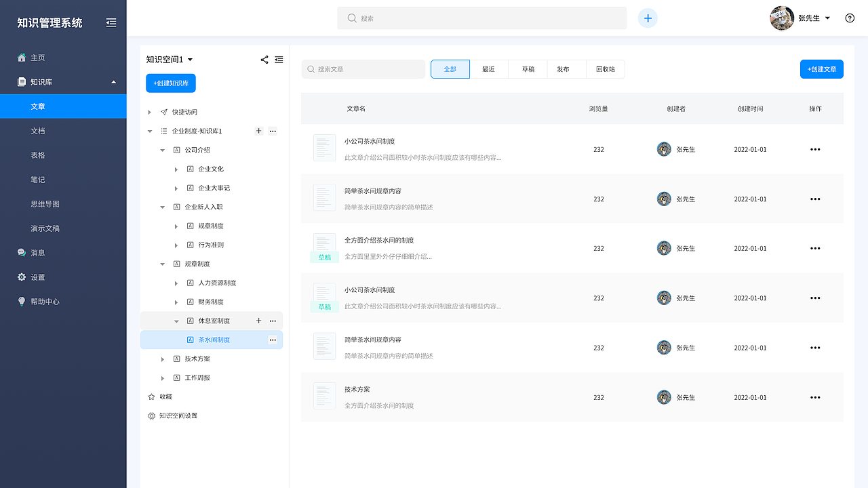Open 知识空间设置 via the gear icon
The image size is (868, 488).
tap(151, 415)
